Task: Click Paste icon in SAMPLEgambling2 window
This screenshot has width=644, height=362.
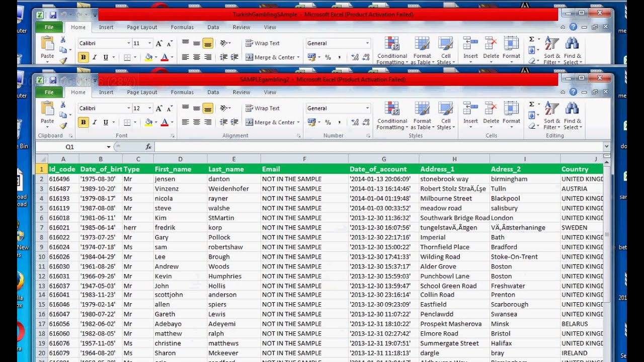Action: 47,109
